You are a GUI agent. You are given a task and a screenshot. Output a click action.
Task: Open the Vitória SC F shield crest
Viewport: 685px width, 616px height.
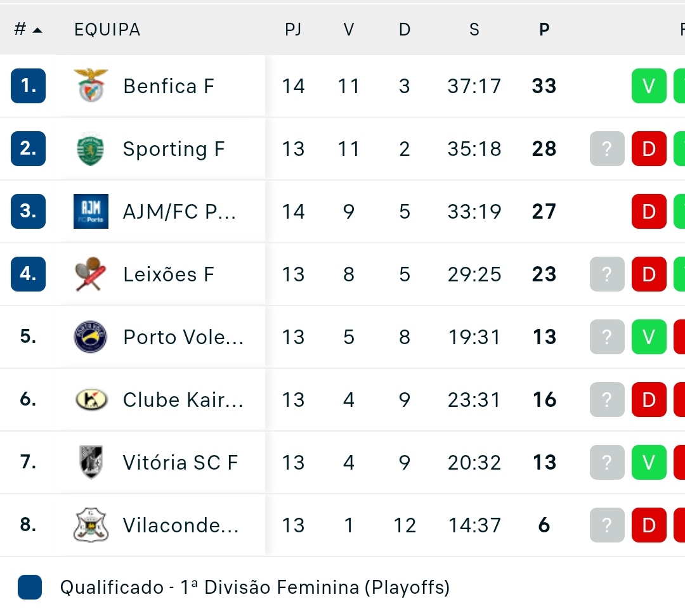91,463
